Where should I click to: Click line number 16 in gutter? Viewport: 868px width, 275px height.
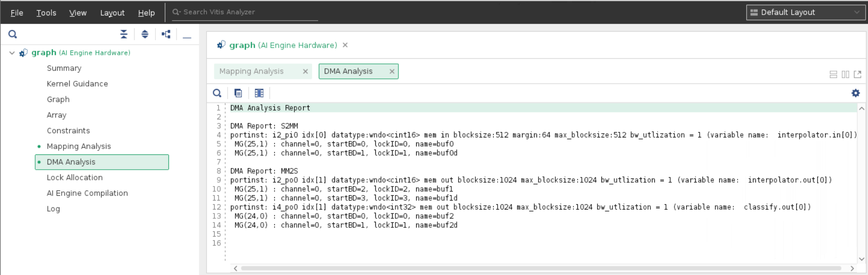[217, 243]
